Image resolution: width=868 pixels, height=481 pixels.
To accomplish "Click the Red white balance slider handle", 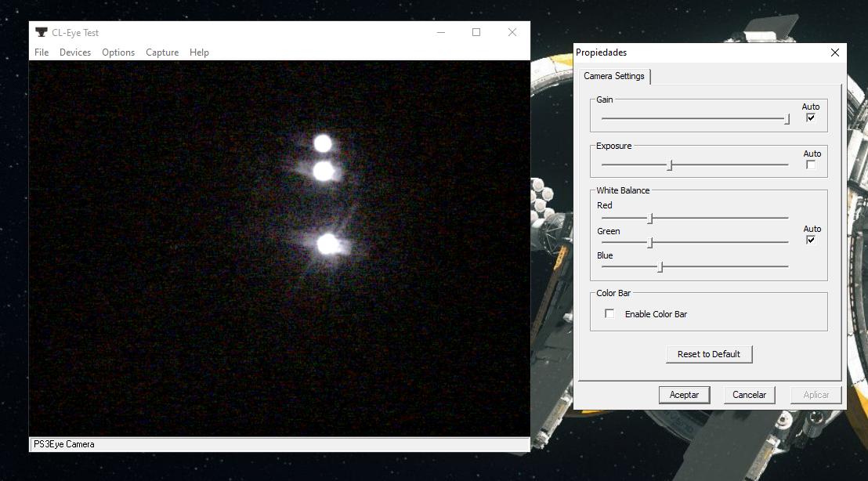I will [x=650, y=218].
